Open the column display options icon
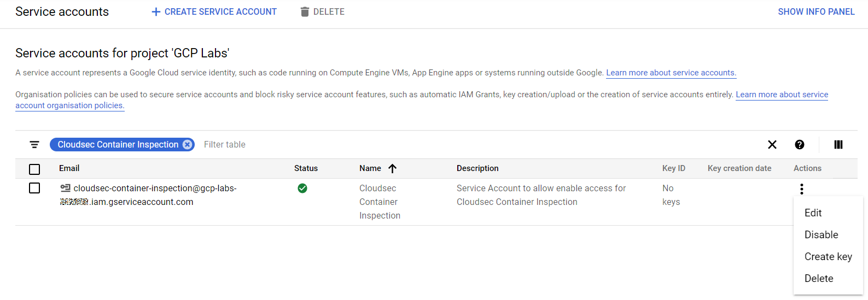Image resolution: width=868 pixels, height=300 pixels. coord(838,145)
